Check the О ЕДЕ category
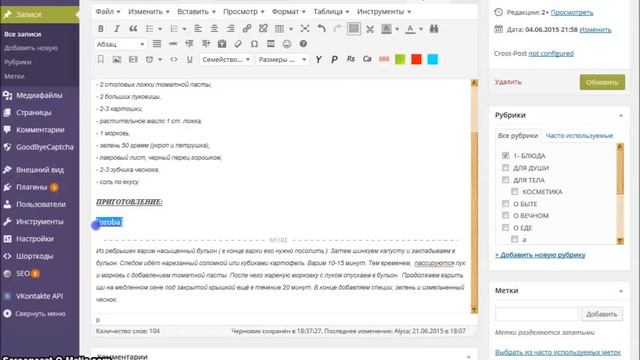Image resolution: width=640 pixels, height=360 pixels. (506, 227)
